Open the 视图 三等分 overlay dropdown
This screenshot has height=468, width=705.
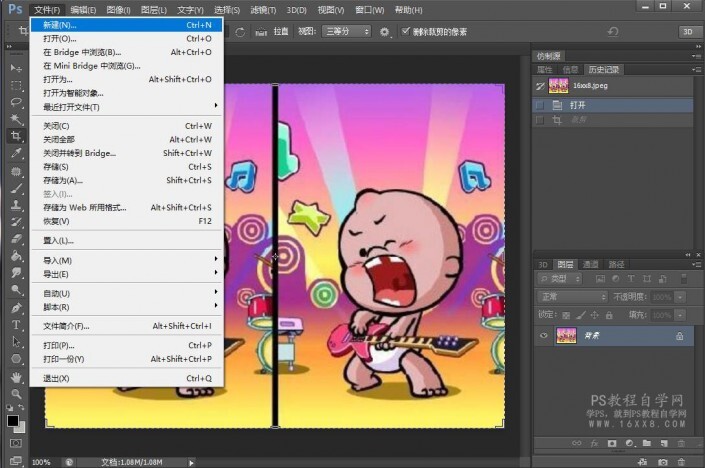347,32
